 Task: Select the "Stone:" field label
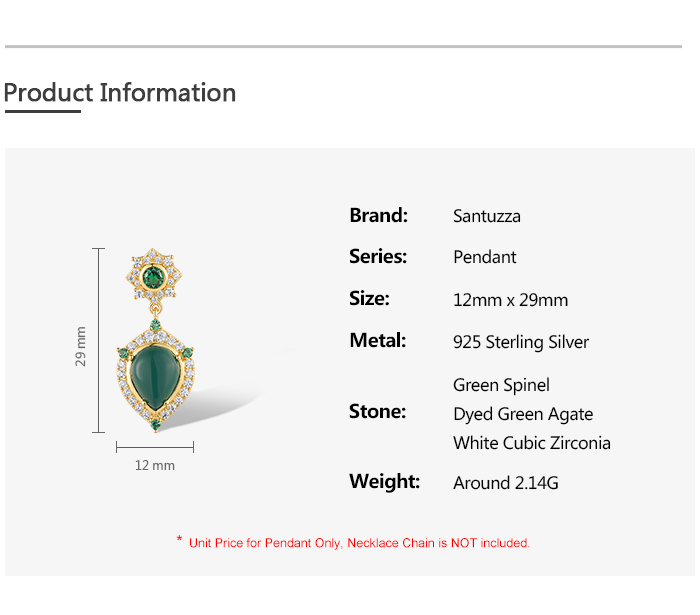(377, 411)
